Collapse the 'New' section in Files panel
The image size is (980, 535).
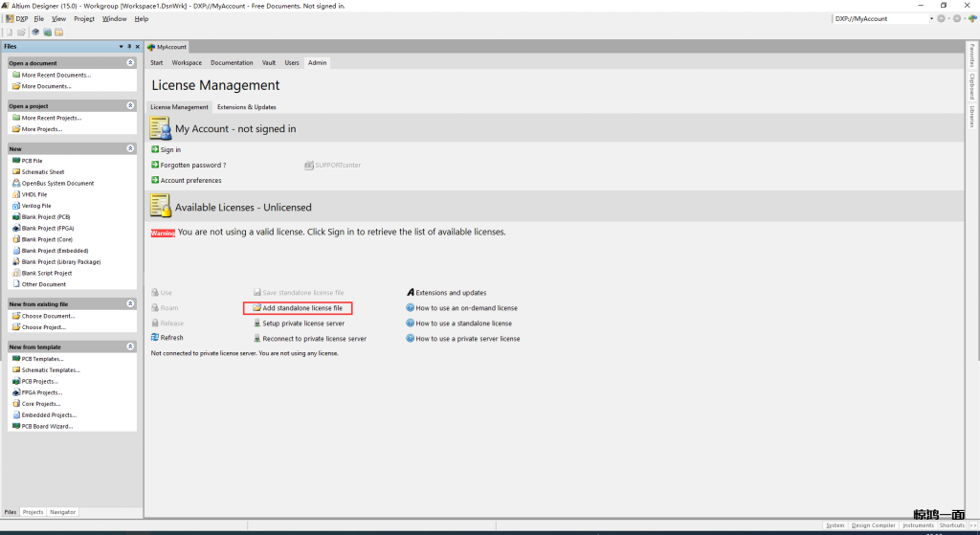point(130,149)
